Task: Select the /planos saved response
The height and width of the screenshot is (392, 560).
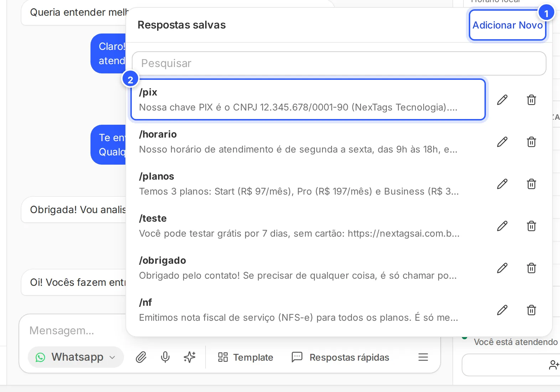Action: (x=308, y=184)
